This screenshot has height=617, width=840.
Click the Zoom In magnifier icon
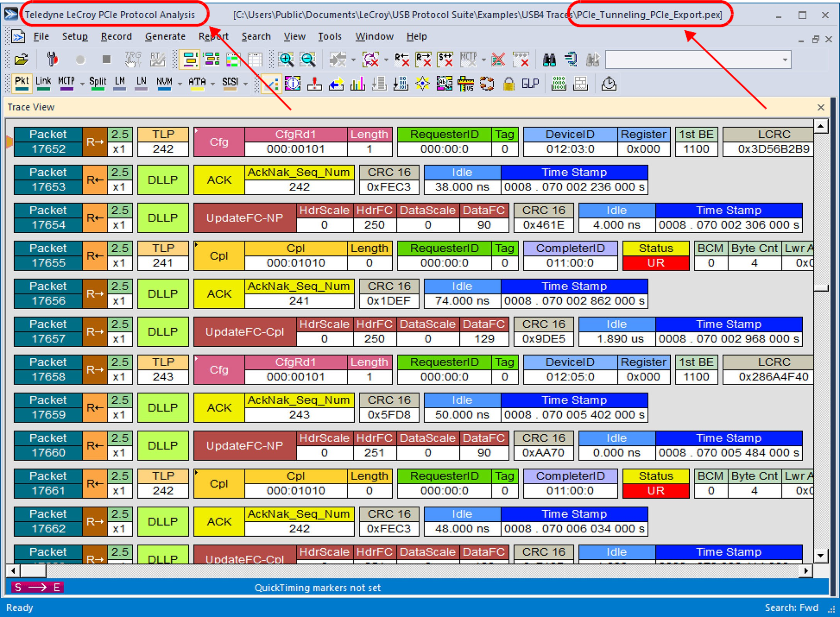point(286,60)
